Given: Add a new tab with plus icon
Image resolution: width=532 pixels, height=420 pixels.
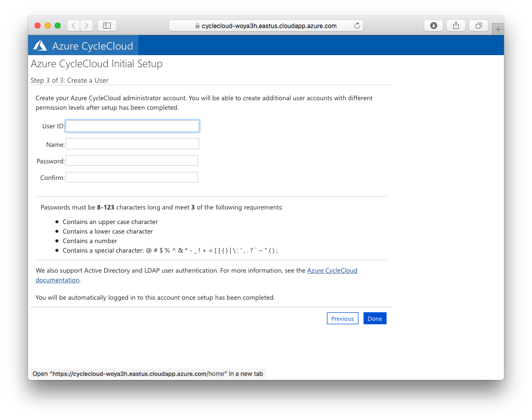Looking at the screenshot, I should (x=498, y=29).
